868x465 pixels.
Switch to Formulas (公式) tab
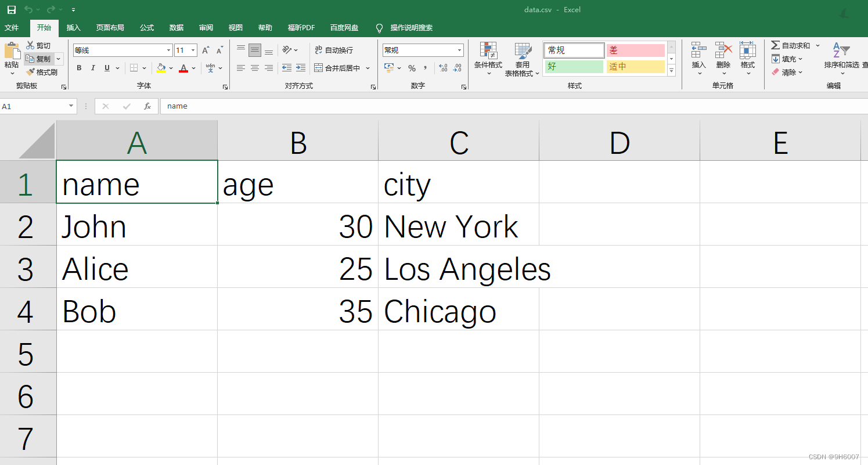147,28
